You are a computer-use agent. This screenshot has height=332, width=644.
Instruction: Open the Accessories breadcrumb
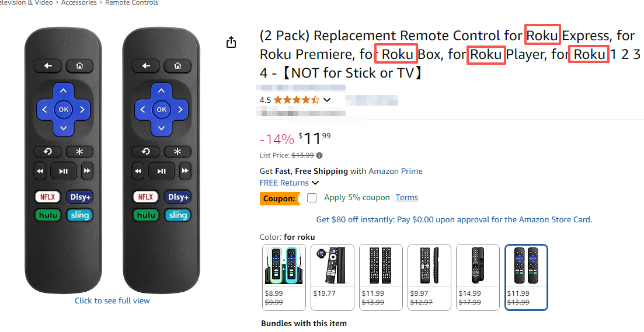(x=79, y=3)
